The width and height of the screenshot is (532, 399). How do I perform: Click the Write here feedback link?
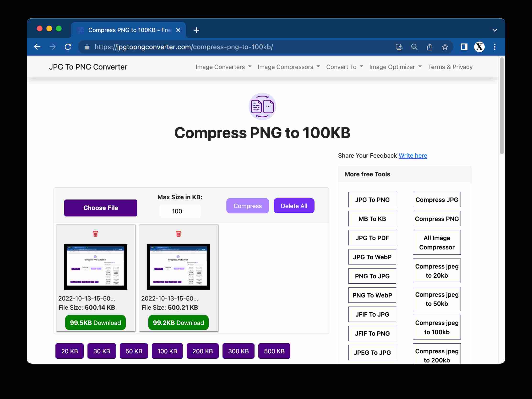(413, 156)
